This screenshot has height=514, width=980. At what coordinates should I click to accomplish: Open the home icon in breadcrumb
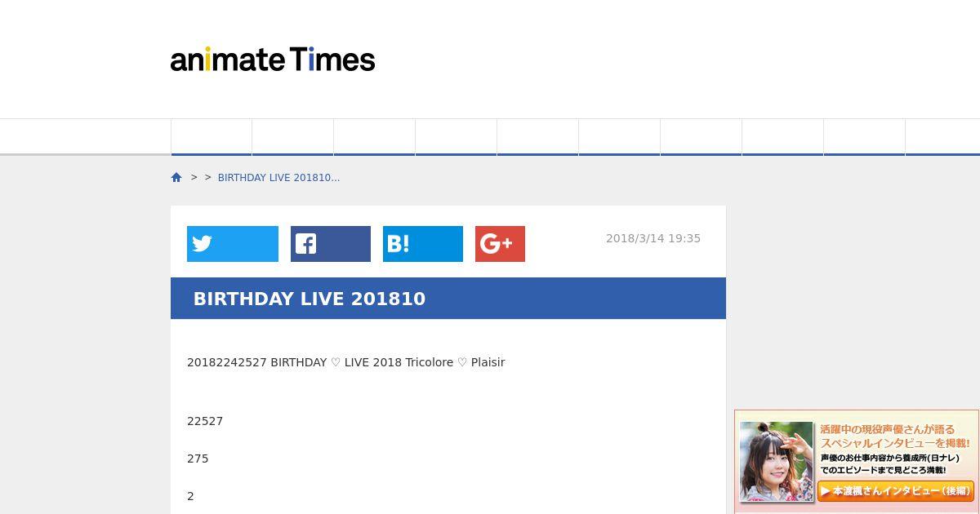(176, 177)
